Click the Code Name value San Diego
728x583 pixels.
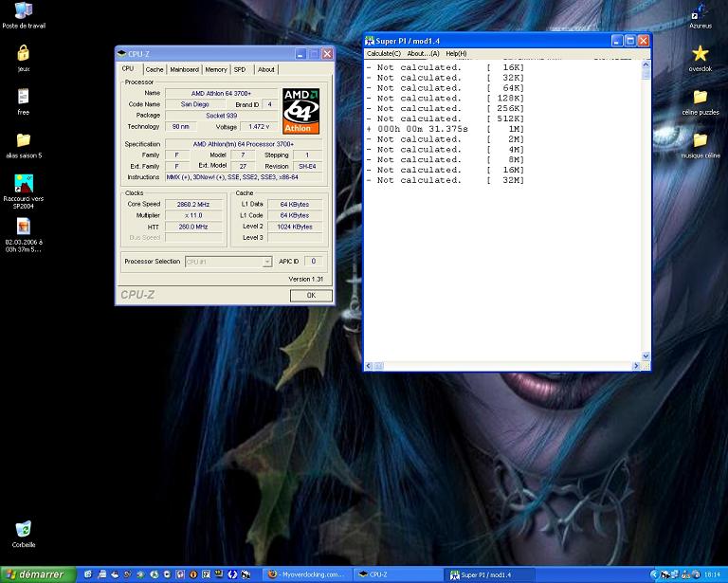(195, 104)
